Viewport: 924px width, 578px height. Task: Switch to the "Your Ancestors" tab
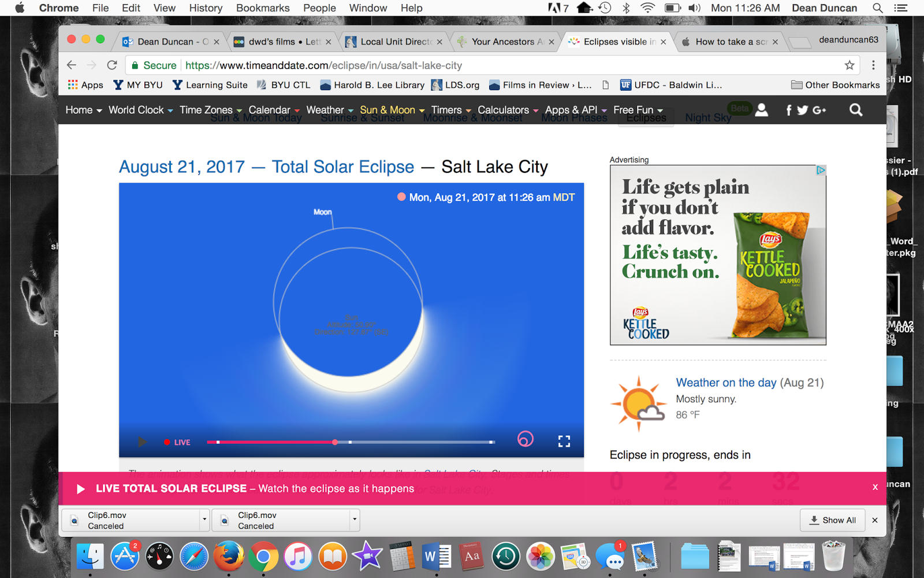coord(506,42)
